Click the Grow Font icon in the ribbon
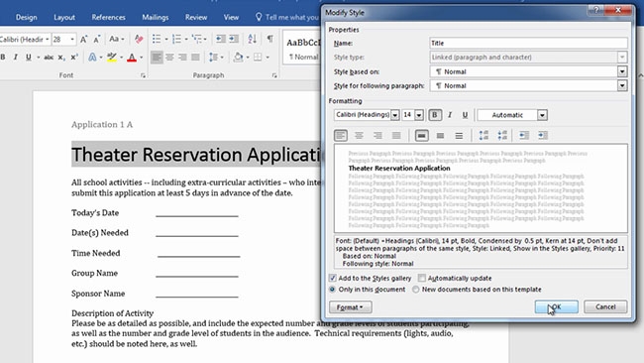The height and width of the screenshot is (363, 644). click(84, 40)
